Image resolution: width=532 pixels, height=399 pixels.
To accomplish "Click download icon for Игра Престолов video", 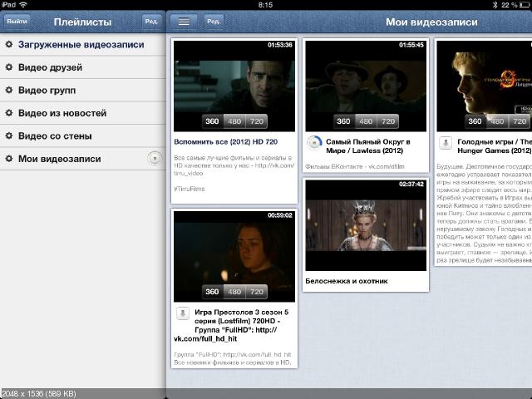I will coord(183,313).
